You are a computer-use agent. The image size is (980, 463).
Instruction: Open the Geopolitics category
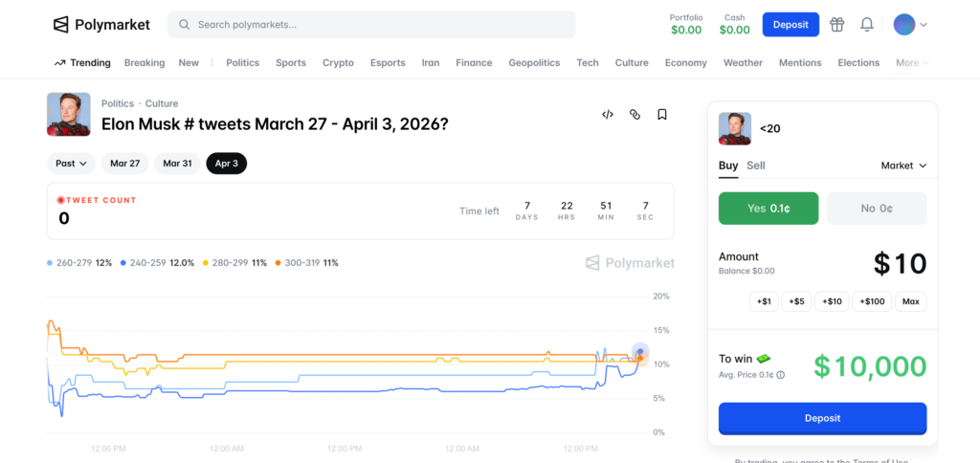tap(534, 62)
